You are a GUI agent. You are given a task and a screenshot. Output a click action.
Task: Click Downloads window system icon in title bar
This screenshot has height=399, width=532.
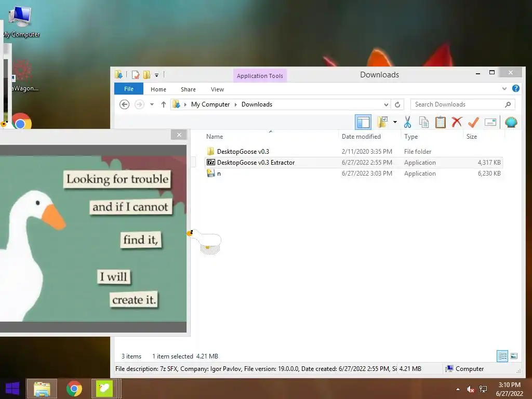click(118, 74)
